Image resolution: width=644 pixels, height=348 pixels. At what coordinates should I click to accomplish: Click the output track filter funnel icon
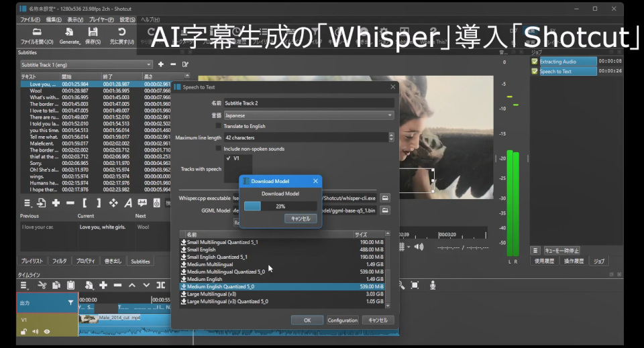point(70,303)
